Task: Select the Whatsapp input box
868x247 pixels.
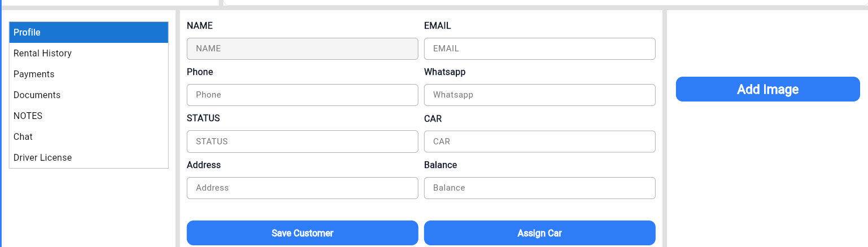Action: (x=539, y=95)
